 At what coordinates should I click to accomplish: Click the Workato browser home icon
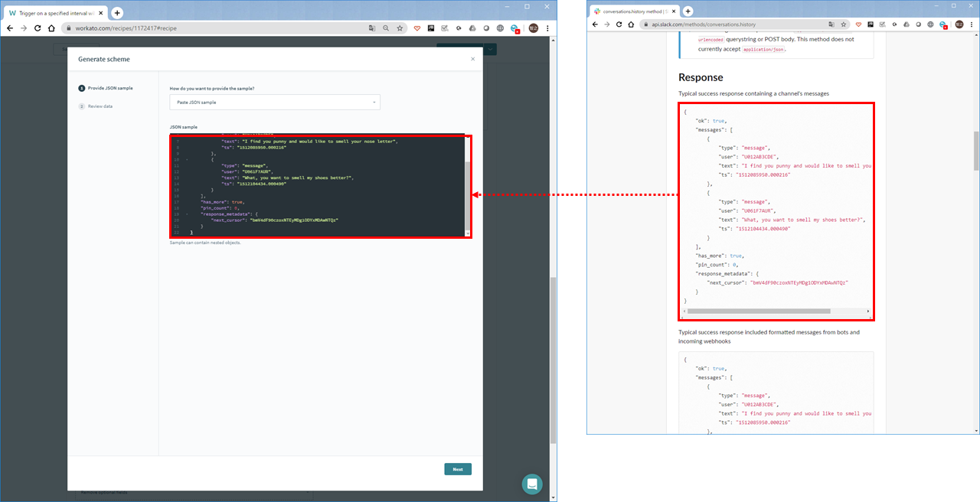click(x=51, y=28)
